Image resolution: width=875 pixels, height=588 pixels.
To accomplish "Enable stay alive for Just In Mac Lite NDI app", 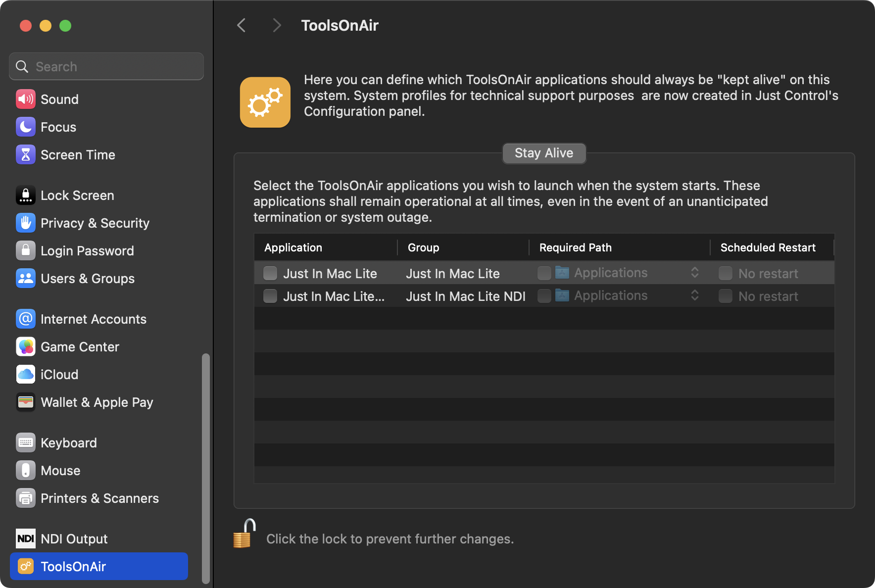I will (x=270, y=296).
